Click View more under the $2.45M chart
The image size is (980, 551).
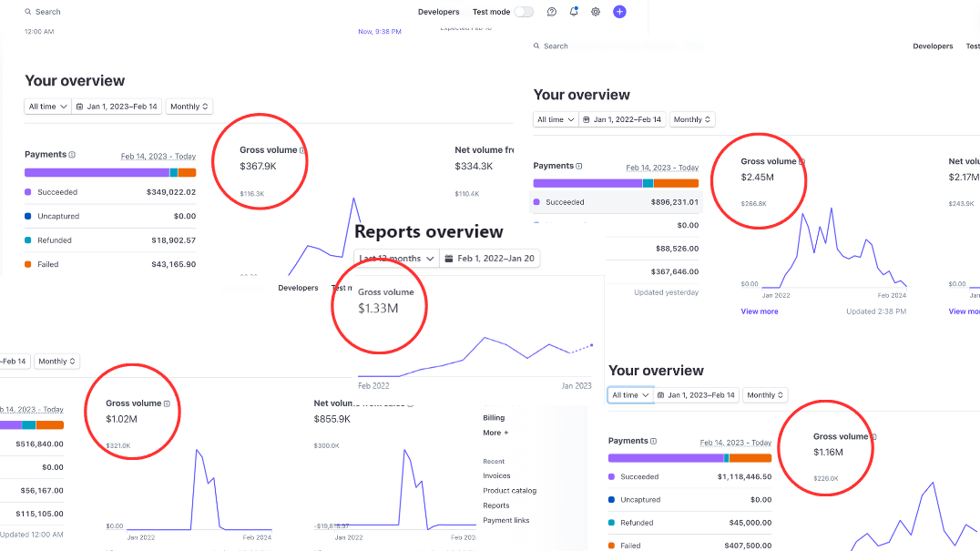click(x=760, y=311)
